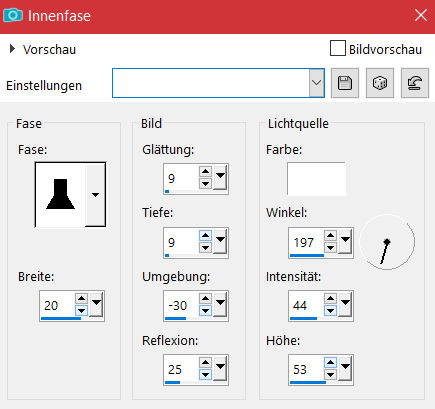
Task: Open the Umgebung slider dropdown arrow
Action: (x=221, y=304)
